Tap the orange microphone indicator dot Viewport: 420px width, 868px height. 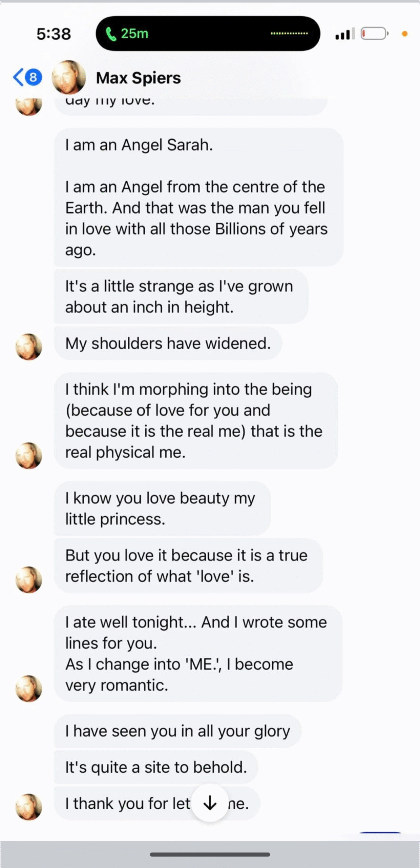(404, 34)
